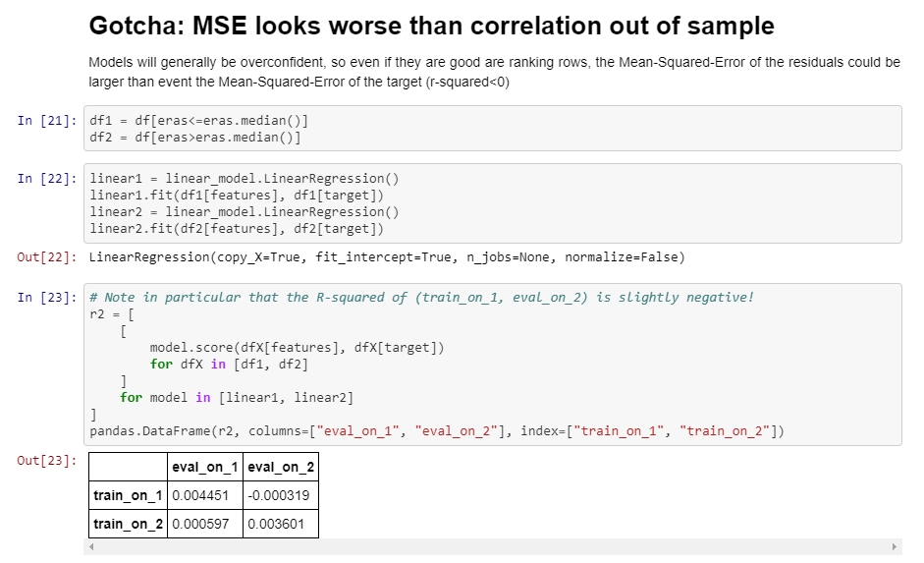Screen dimensions: 924x563
Task: Select the In [22] cell prompt
Action: pyautogui.click(x=47, y=179)
